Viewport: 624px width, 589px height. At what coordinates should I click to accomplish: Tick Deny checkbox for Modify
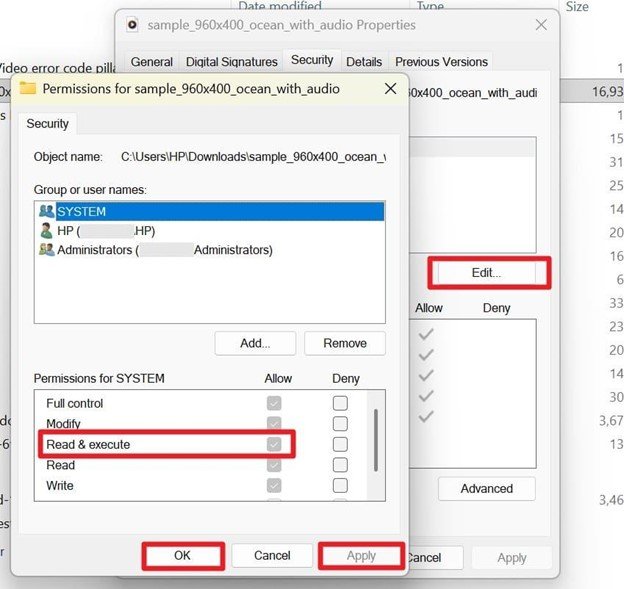click(x=340, y=423)
